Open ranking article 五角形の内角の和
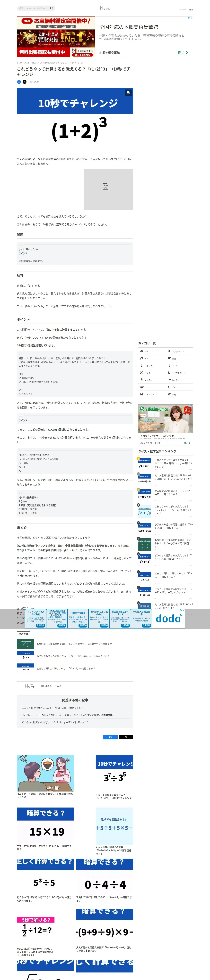This screenshot has width=210, height=980. (x=173, y=543)
